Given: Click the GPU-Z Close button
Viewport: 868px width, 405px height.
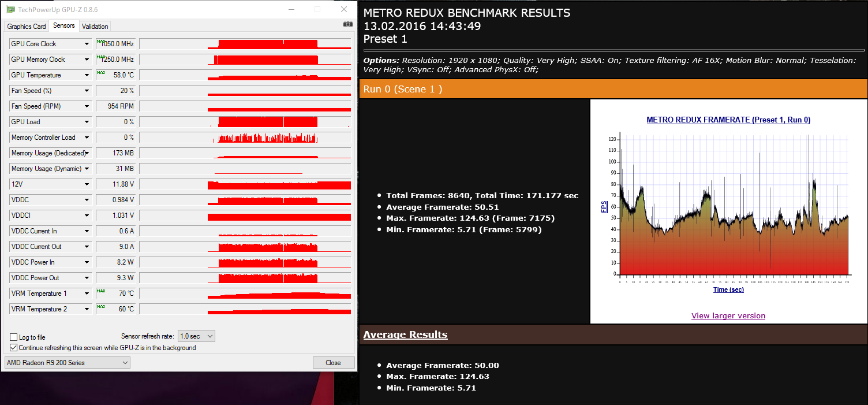Looking at the screenshot, I should (334, 363).
